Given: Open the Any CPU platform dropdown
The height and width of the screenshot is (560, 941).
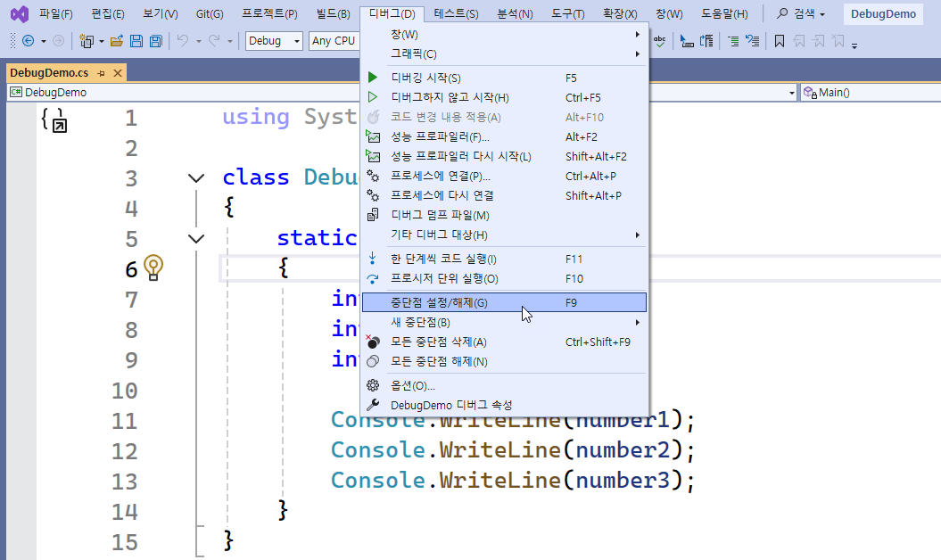Looking at the screenshot, I should tap(334, 41).
